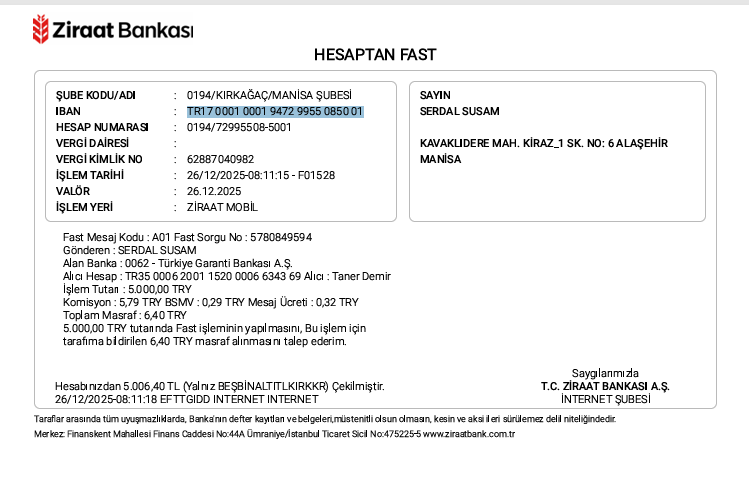Click the Merkez: Finanskent Mahallesi address line

(x=274, y=434)
